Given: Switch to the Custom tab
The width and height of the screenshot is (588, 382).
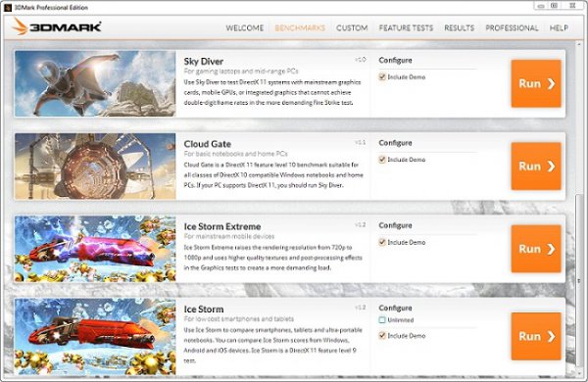Looking at the screenshot, I should pos(352,27).
